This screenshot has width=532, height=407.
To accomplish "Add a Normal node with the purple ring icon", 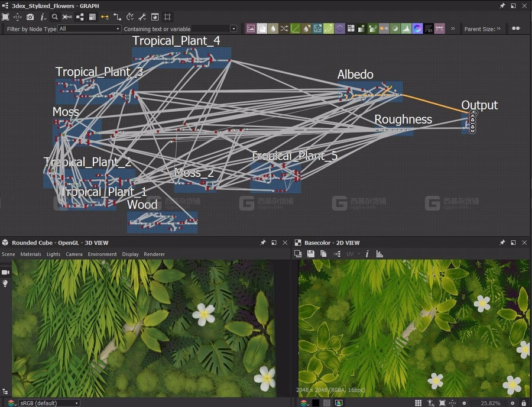I will (x=417, y=28).
